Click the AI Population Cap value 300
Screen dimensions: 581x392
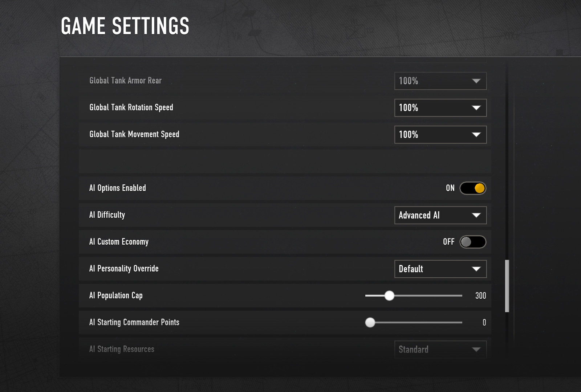[480, 296]
